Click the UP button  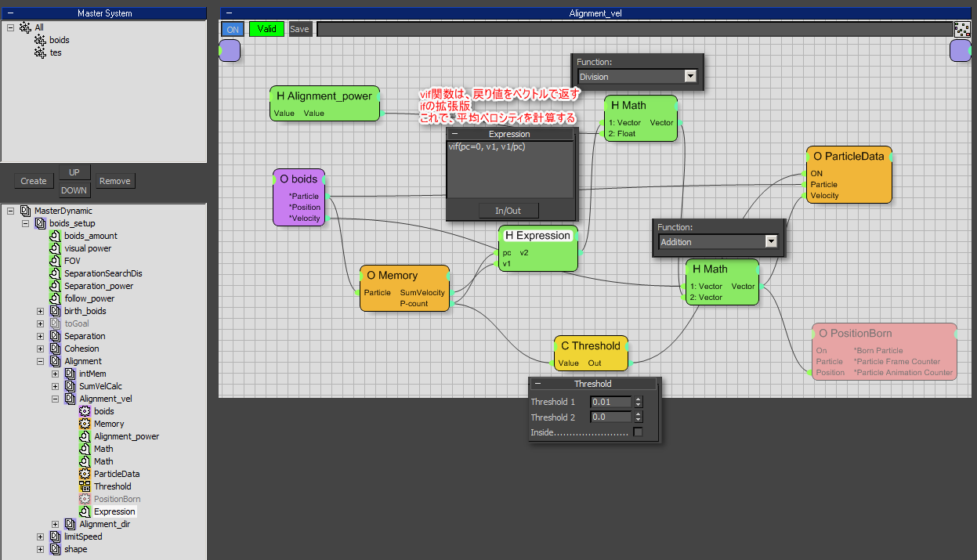coord(74,172)
